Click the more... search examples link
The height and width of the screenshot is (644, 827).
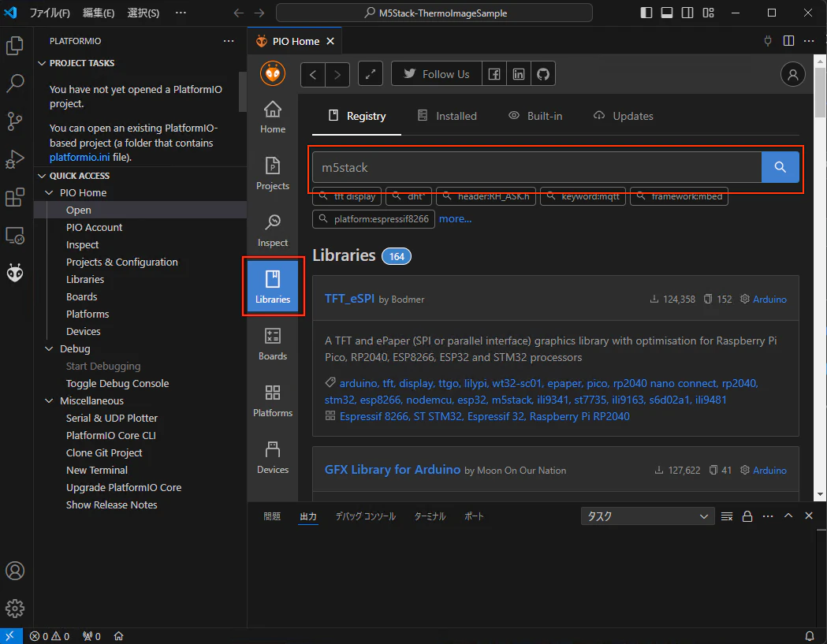(x=455, y=218)
